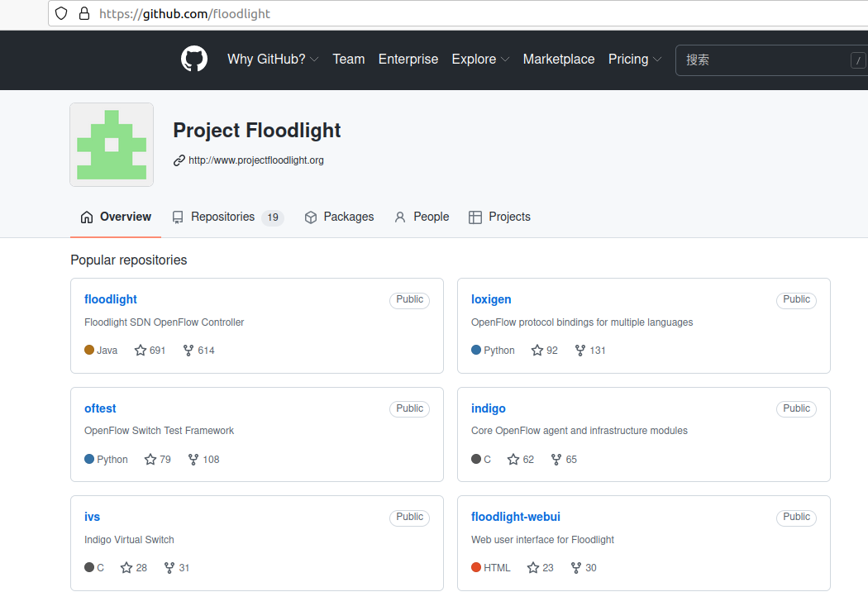Click the star icon on oftest card
Image resolution: width=868 pixels, height=611 pixels.
(x=150, y=460)
